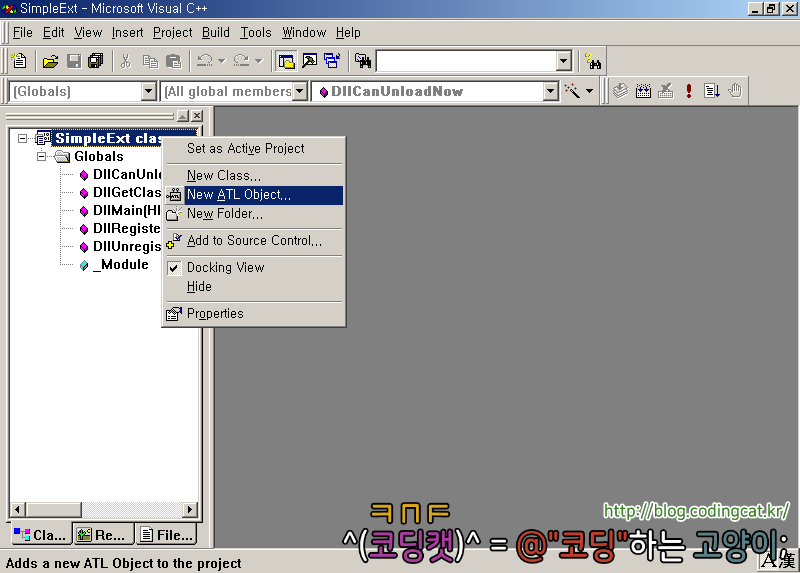Click the Find in Files binoculars icon
Viewport: 800px width, 573px height.
coord(363,61)
